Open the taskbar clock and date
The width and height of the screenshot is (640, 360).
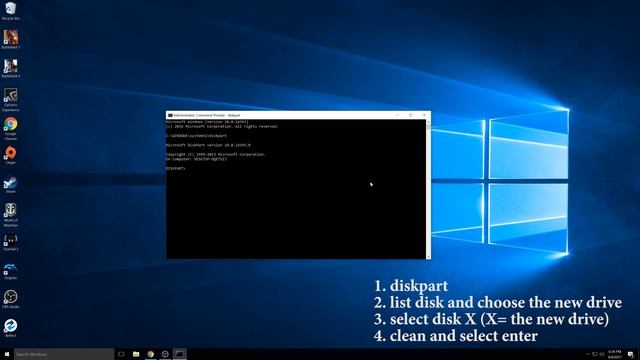615,354
